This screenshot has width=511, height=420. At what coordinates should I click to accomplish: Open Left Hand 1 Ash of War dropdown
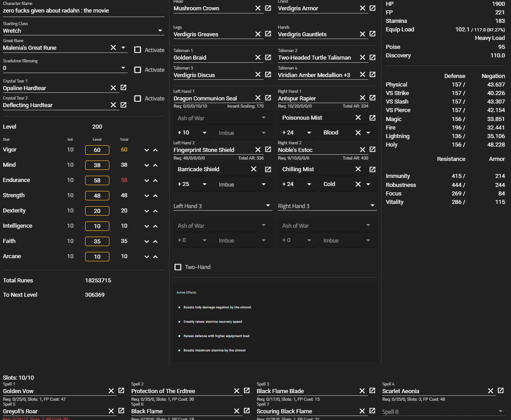(223, 118)
